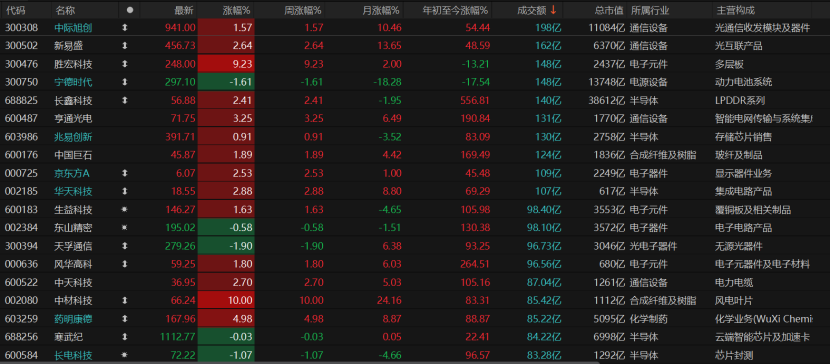The height and width of the screenshot is (364, 830).
Task: Open the stock 中天科技
Action: tap(74, 283)
